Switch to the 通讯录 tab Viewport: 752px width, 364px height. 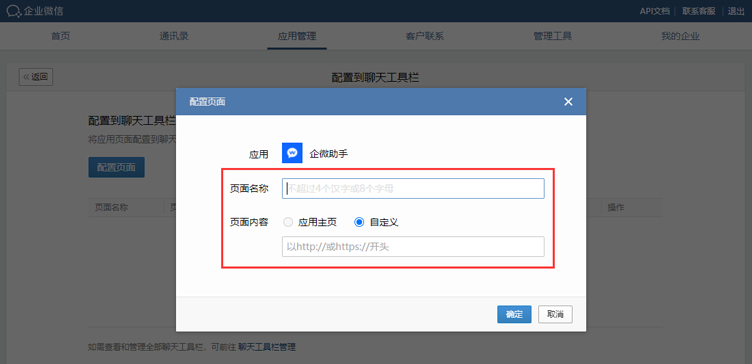(174, 36)
